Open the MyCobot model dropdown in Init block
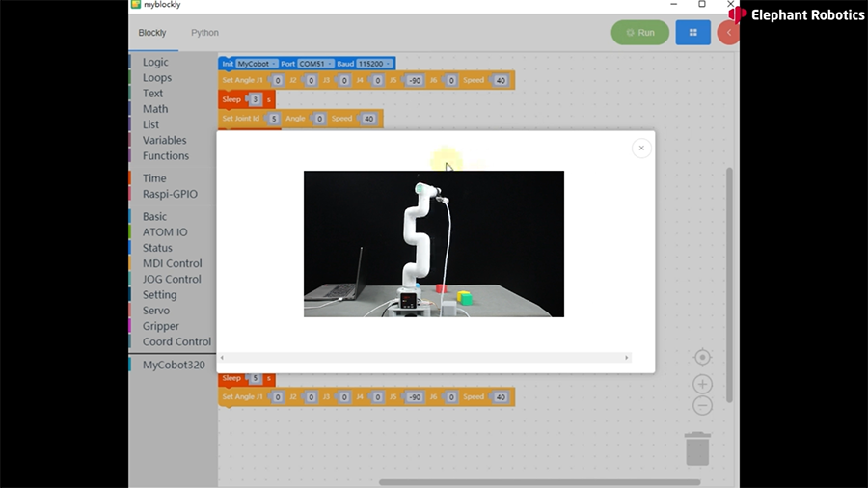Screen dimensions: 868x488 pos(257,64)
